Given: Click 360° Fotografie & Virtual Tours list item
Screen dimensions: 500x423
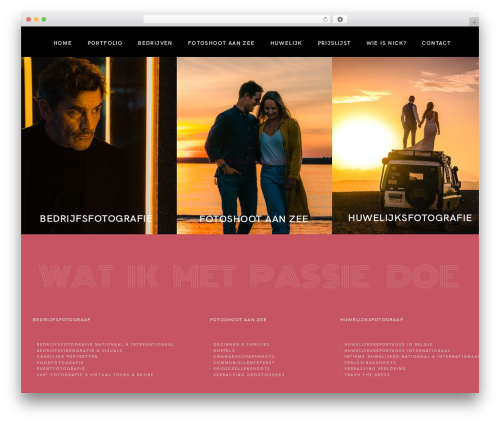Looking at the screenshot, I should (x=93, y=375).
